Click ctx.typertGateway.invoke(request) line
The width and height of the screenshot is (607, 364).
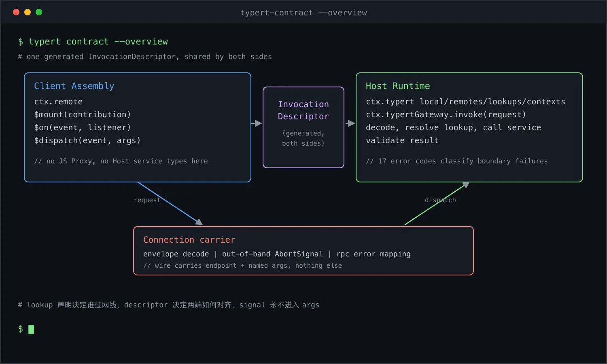[446, 114]
